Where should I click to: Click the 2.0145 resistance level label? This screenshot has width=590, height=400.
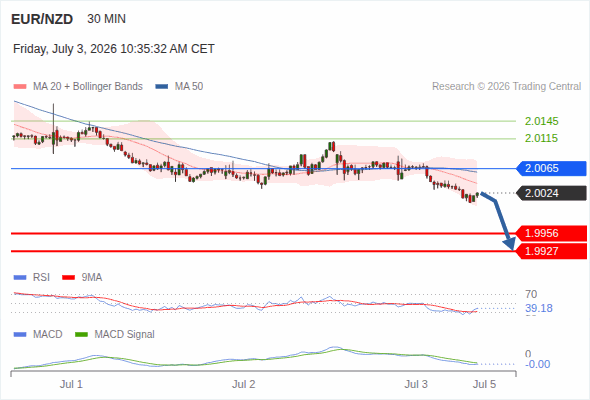tap(541, 121)
